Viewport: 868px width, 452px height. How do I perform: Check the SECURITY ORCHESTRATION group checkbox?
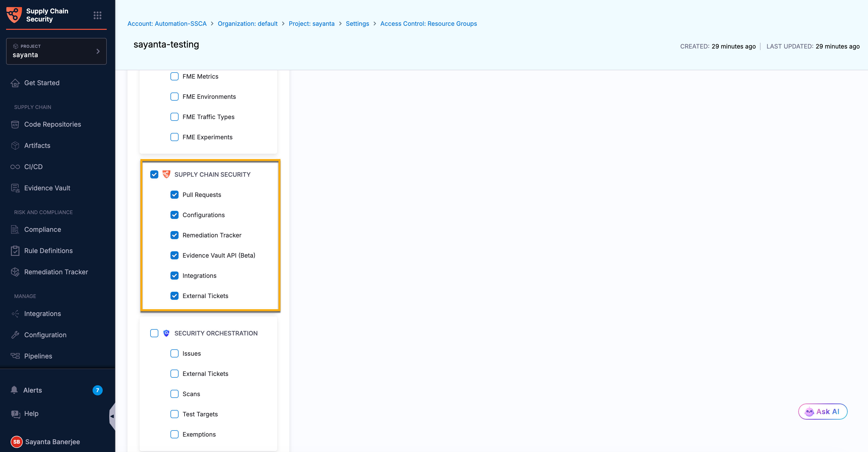pyautogui.click(x=154, y=333)
